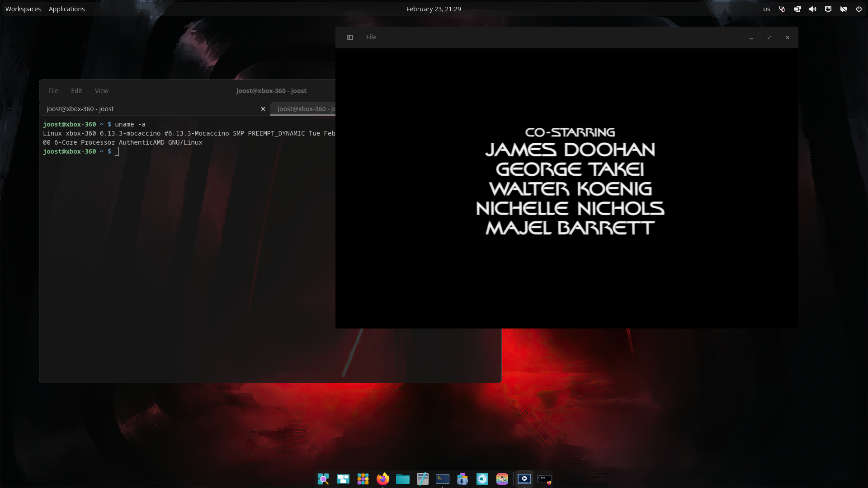Image resolution: width=868 pixels, height=488 pixels.
Task: Open the rainbow UC app icon in dock
Action: [x=502, y=479]
